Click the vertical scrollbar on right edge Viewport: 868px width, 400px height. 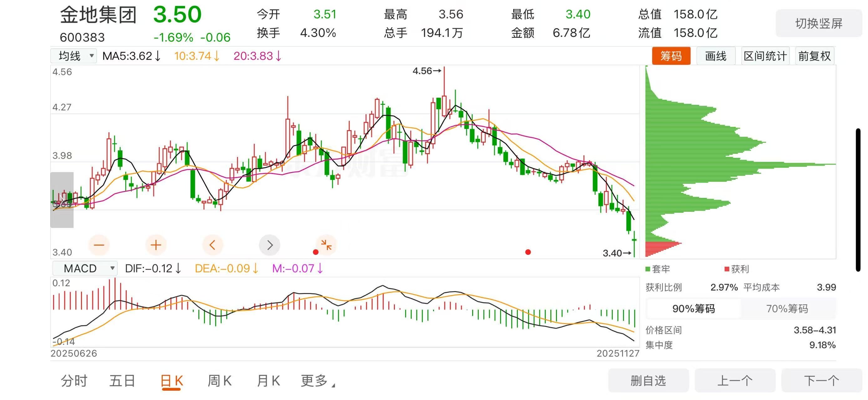point(858,200)
